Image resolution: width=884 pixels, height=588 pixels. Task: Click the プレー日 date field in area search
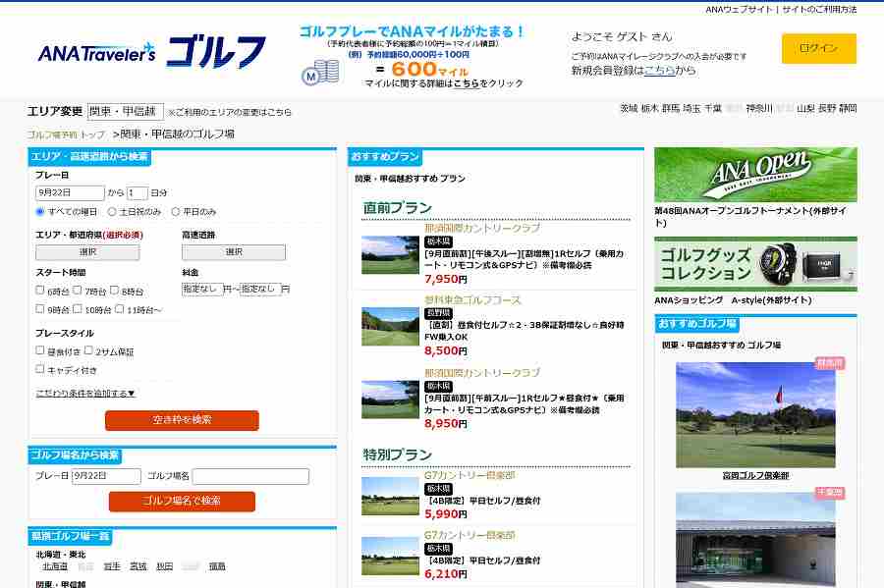70,192
